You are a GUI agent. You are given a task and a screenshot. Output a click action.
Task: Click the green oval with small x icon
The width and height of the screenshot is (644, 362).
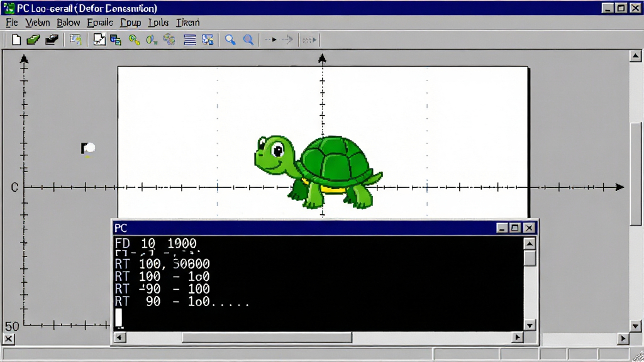pos(152,40)
